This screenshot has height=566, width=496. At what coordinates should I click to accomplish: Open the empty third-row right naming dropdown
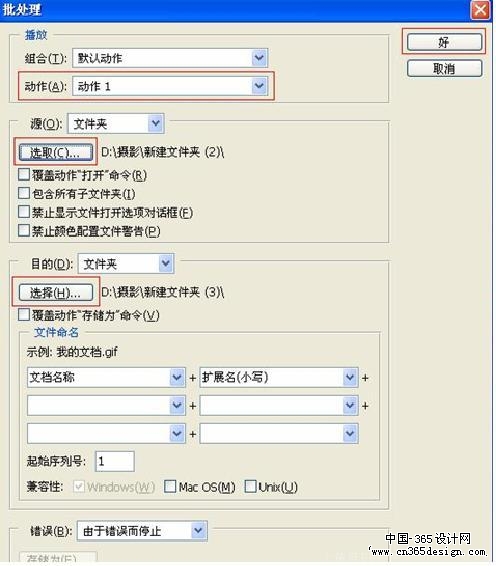click(279, 434)
